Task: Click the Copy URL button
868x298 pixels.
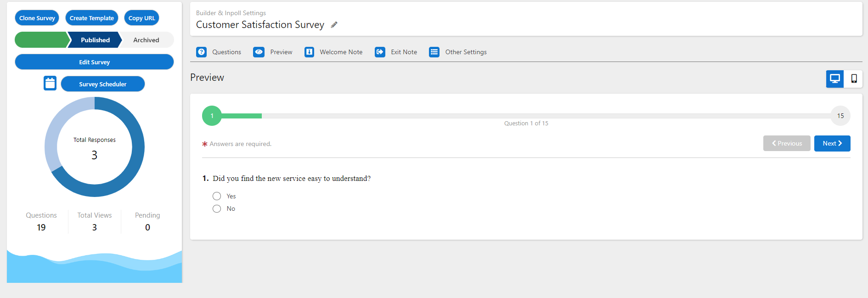Action: pos(141,18)
